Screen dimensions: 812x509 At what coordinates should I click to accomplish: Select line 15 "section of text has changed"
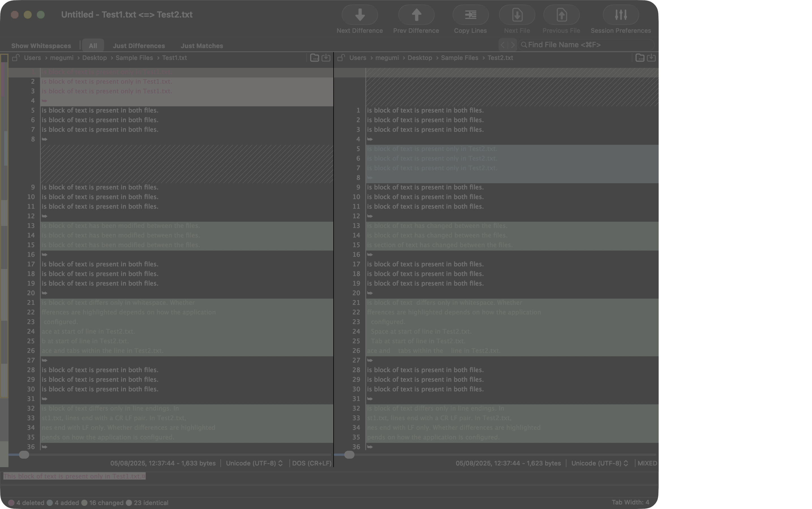pyautogui.click(x=512, y=245)
